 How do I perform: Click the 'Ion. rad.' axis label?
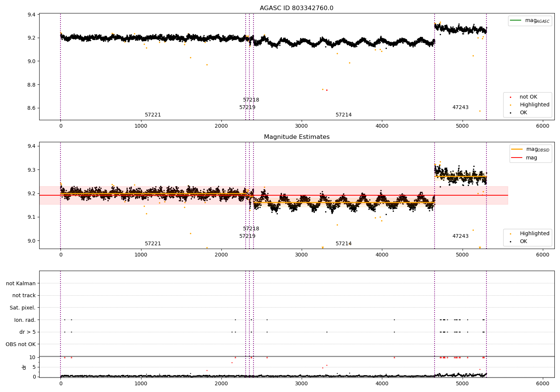point(25,320)
